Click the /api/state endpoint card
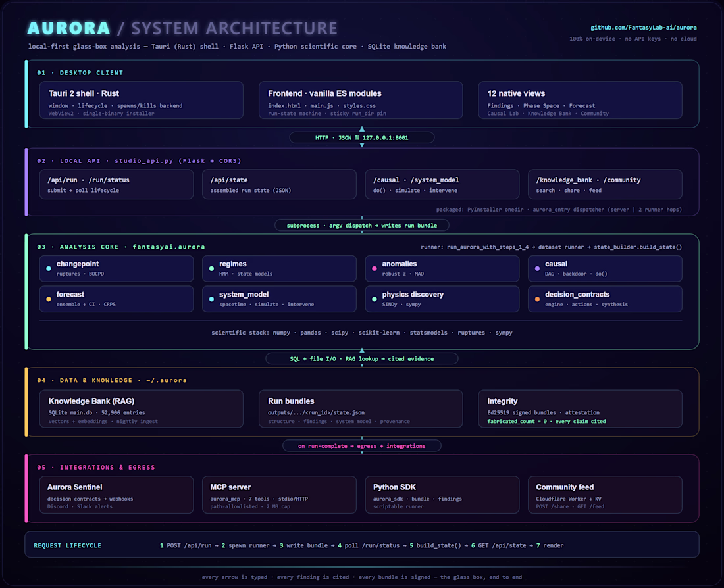The width and height of the screenshot is (724, 588). (x=279, y=185)
